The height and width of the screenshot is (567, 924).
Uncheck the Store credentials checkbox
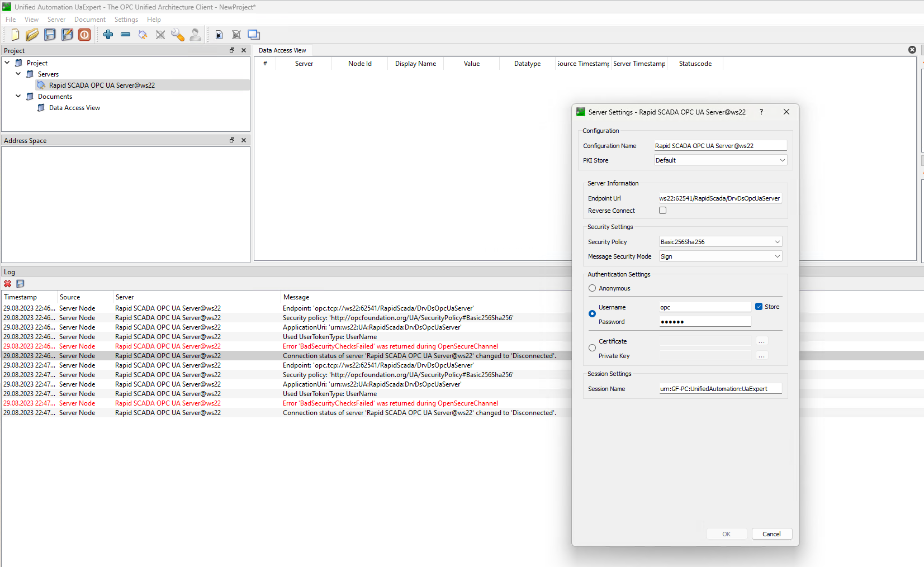(x=759, y=307)
